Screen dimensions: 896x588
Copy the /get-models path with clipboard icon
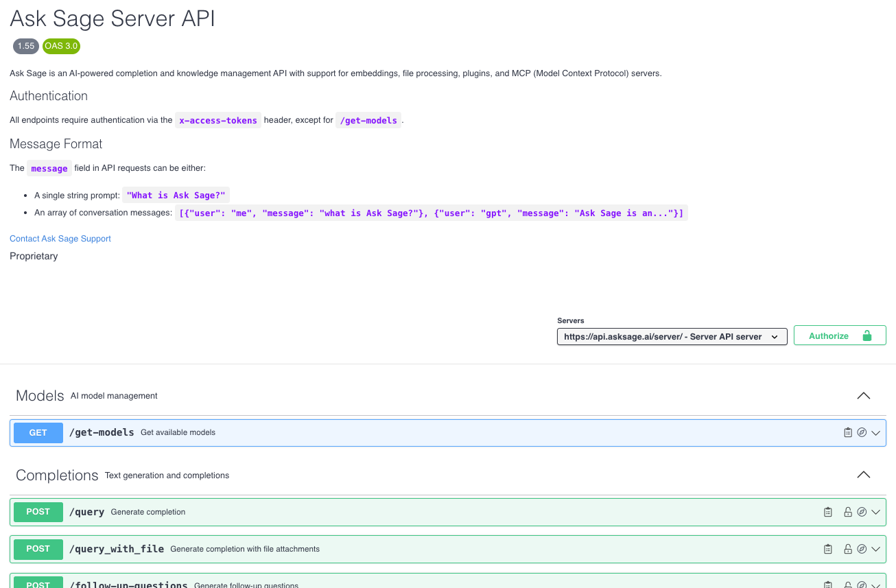click(848, 433)
